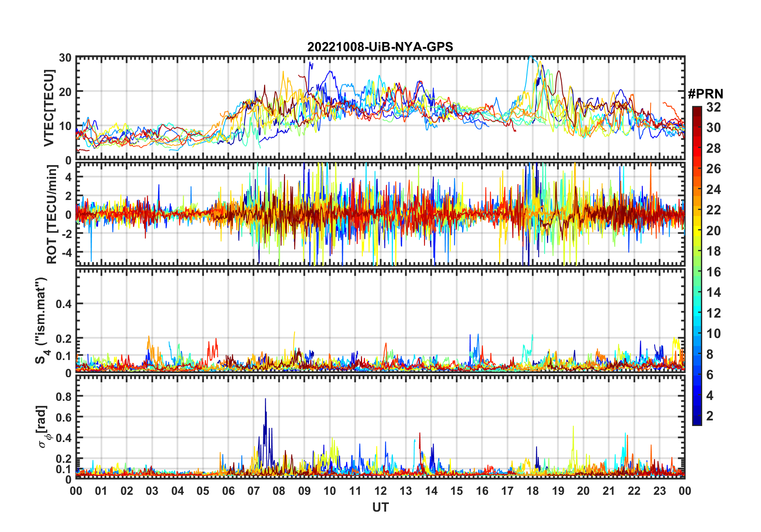The height and width of the screenshot is (532, 761).
Task: Click the sigma-phi plot panel
Action: tap(380, 426)
